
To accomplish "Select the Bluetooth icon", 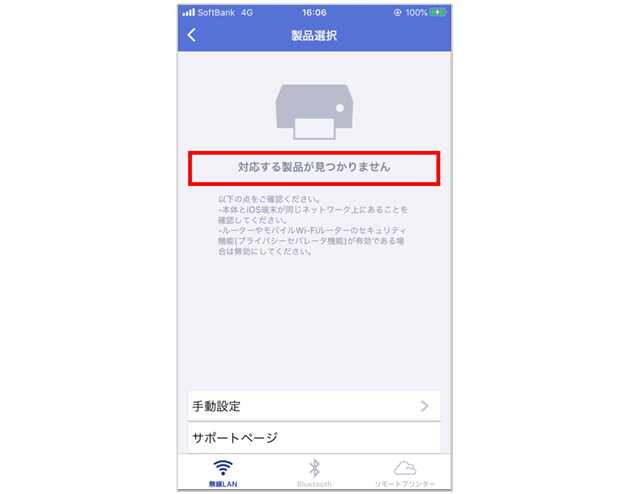I will tap(314, 468).
